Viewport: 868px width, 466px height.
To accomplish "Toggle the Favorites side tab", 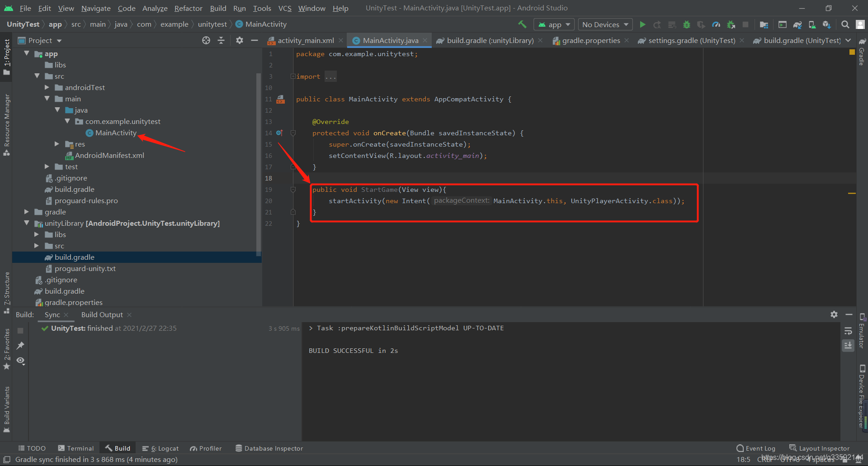I will point(6,349).
